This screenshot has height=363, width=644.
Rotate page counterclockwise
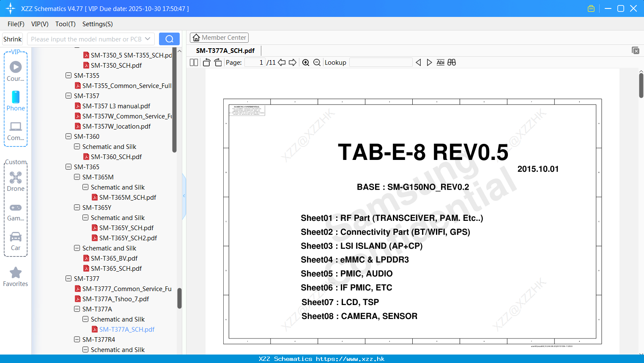tap(206, 62)
